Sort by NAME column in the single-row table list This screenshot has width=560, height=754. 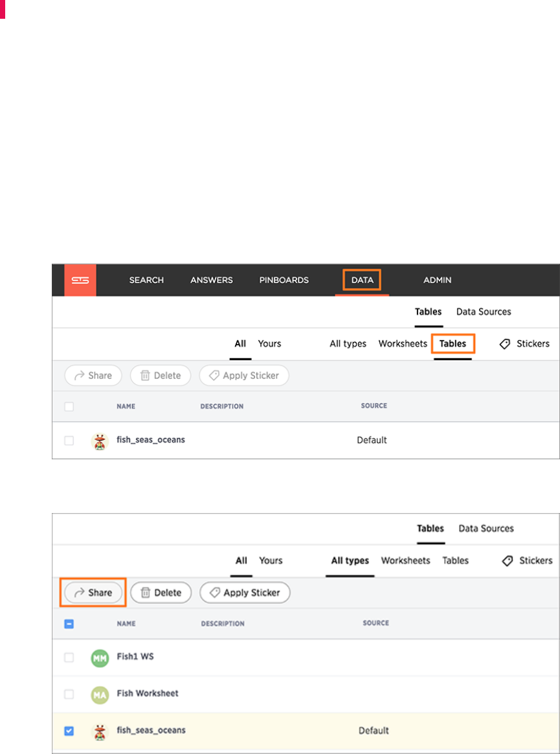coord(126,406)
